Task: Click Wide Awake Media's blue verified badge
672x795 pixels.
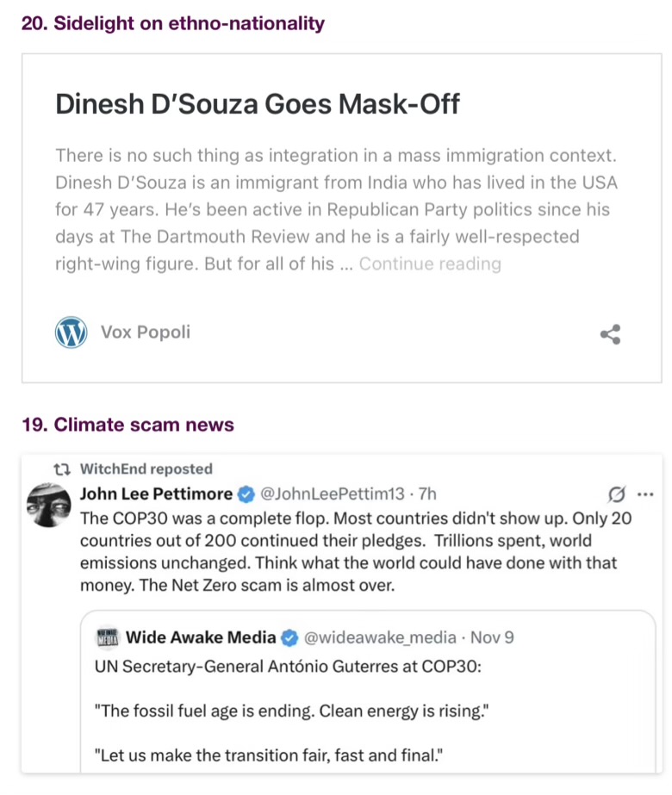Action: coord(289,638)
